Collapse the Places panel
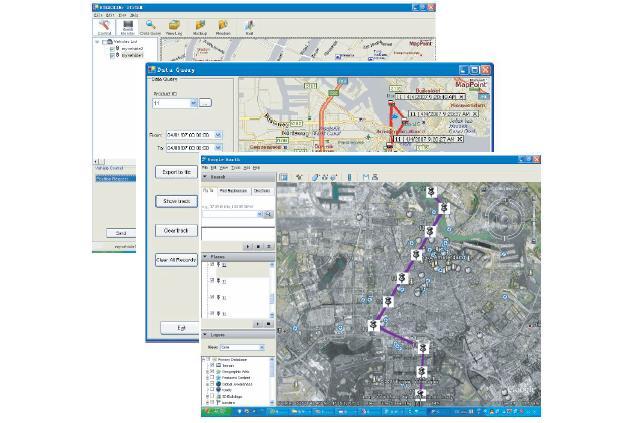 (x=206, y=257)
